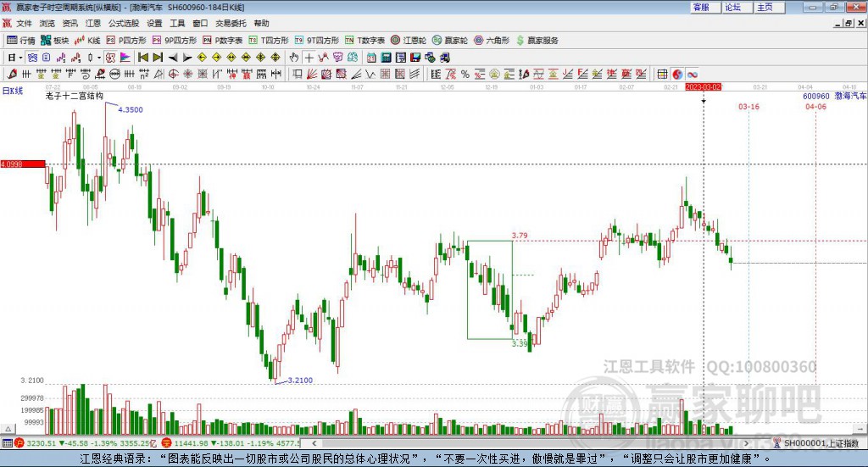
Task: Toggle the grid table icon
Action: click(662, 74)
